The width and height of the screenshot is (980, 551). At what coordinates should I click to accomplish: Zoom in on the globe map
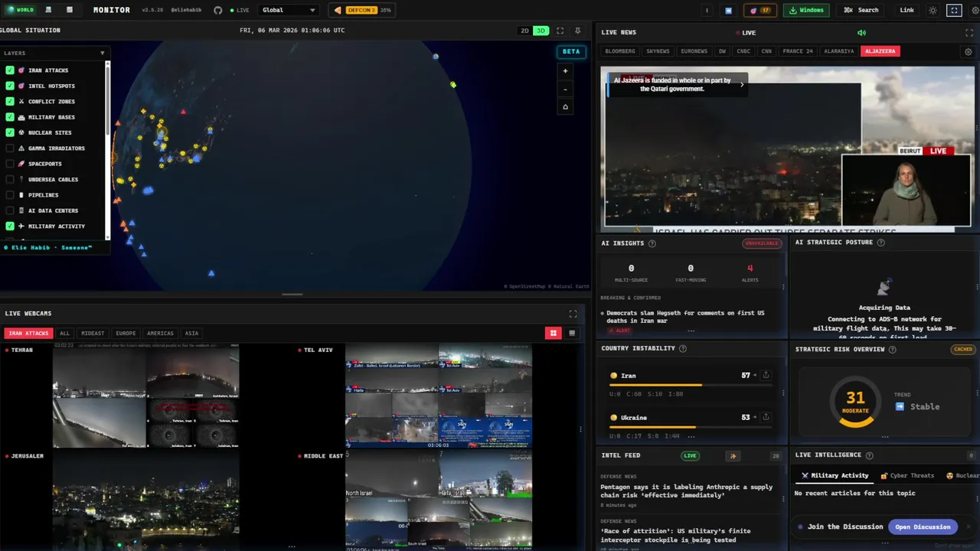point(565,71)
